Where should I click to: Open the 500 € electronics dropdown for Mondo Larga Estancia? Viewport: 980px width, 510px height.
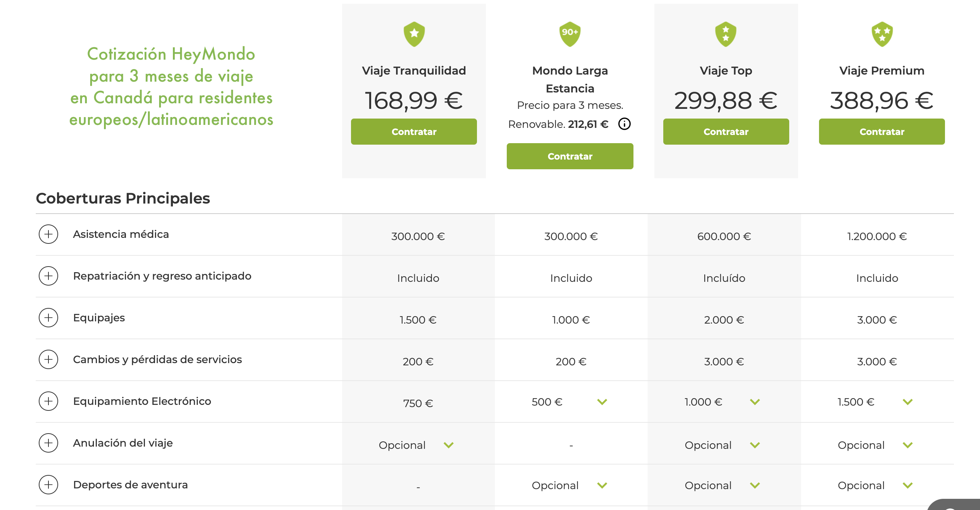[602, 402]
